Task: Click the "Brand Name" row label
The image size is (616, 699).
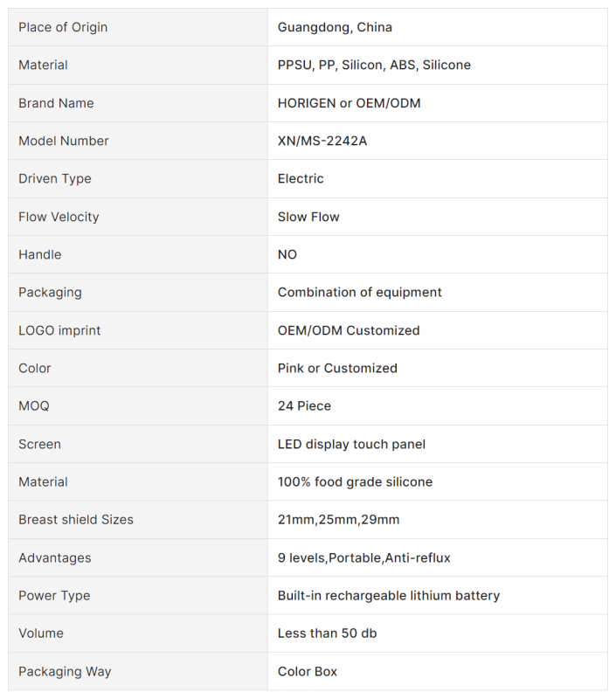Action: click(56, 103)
